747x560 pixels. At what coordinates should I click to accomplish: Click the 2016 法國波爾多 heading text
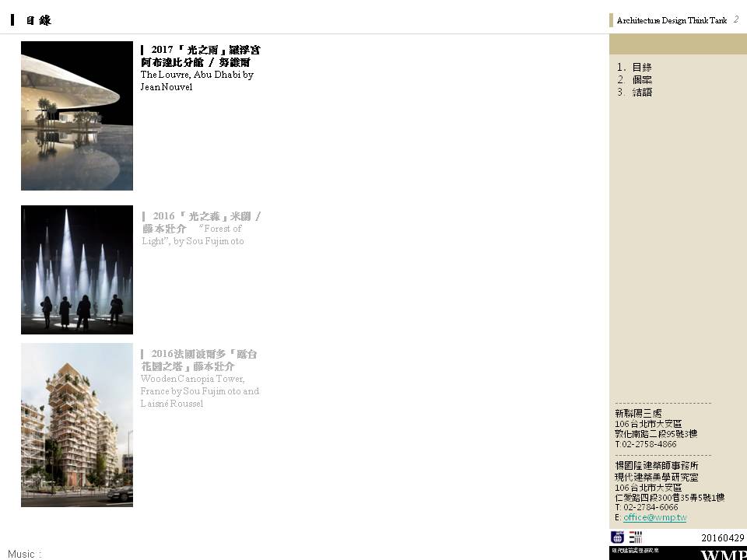click(x=201, y=360)
